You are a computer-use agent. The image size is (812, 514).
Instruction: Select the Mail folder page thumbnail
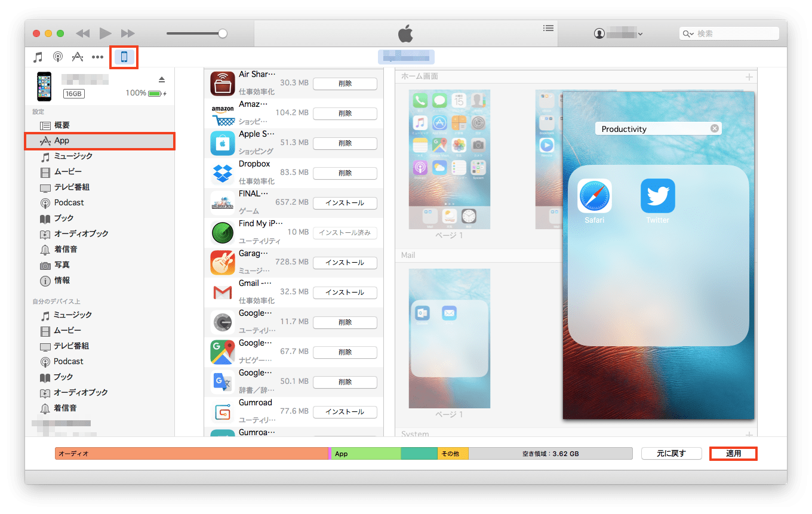tap(449, 338)
